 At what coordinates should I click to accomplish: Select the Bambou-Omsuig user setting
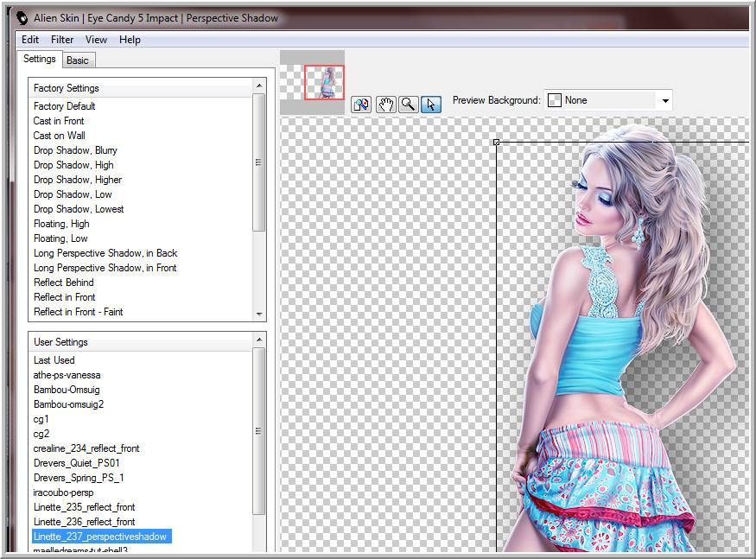(67, 390)
